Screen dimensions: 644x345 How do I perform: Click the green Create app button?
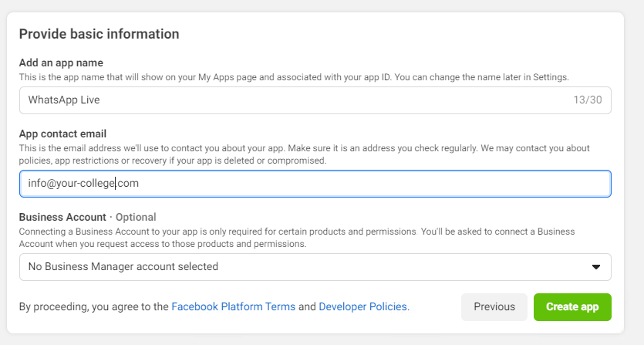pos(572,307)
